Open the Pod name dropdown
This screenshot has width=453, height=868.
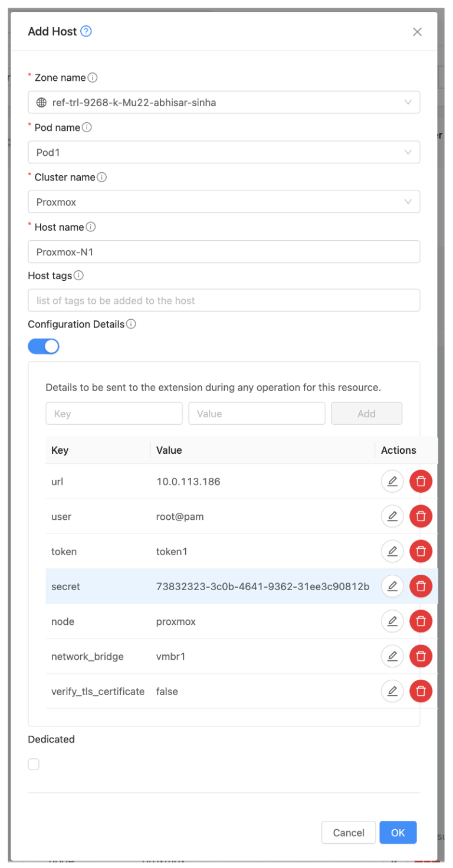tap(224, 152)
